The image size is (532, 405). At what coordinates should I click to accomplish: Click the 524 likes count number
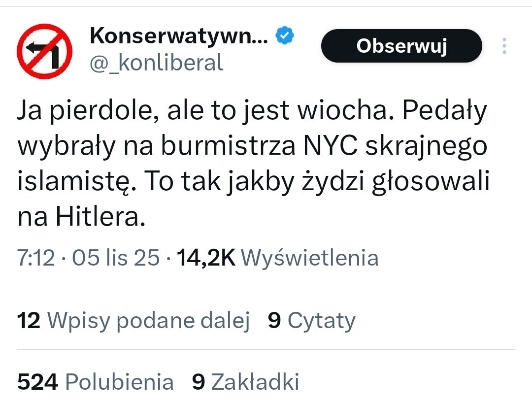tap(38, 382)
